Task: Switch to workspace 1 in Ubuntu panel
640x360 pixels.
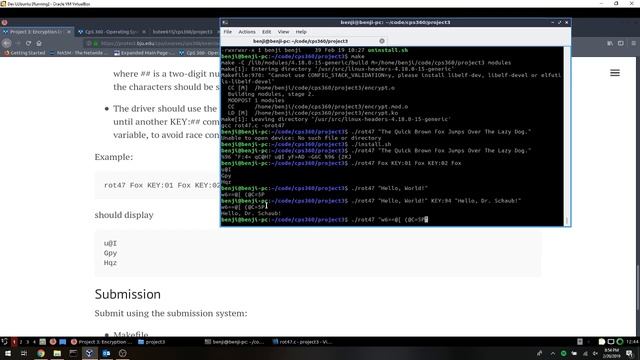Action: click(x=14, y=342)
